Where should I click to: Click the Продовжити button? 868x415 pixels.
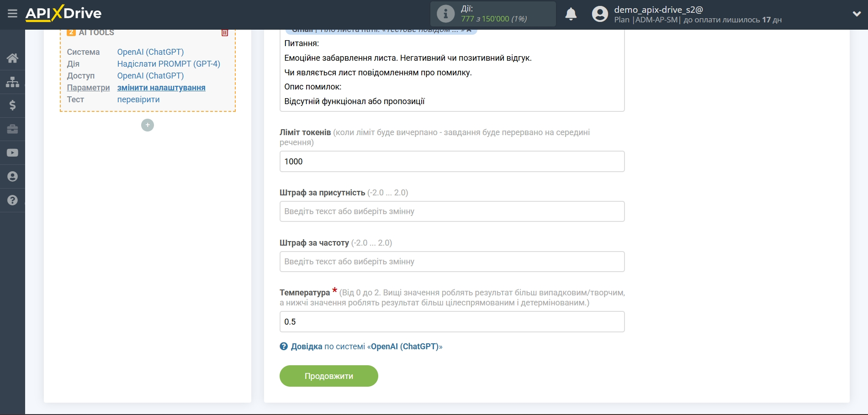click(x=328, y=376)
